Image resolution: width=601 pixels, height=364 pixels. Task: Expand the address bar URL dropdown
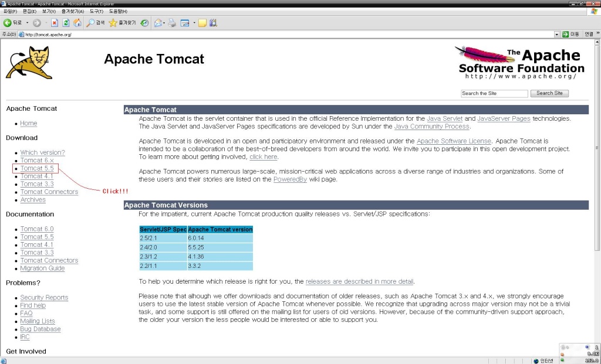point(557,35)
